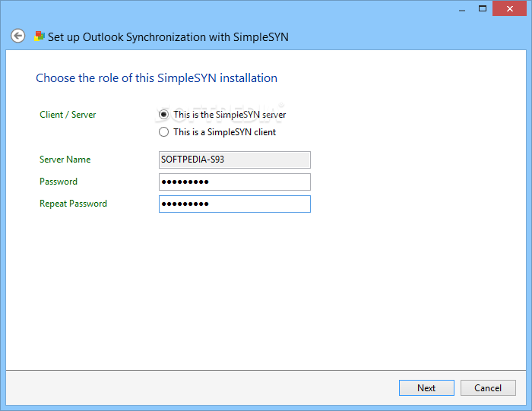Click into the Repeat Password field
532x411 pixels.
234,204
